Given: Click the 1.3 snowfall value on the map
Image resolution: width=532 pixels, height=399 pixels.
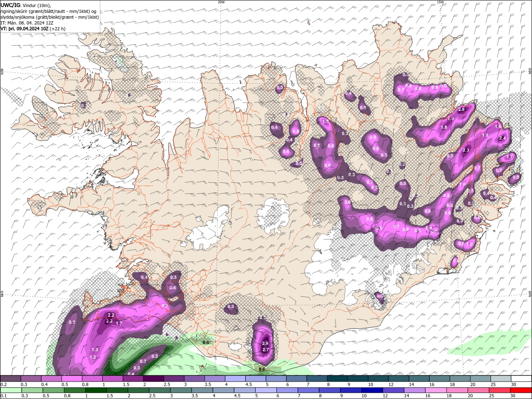Looking at the screenshot, I should [x=95, y=350].
